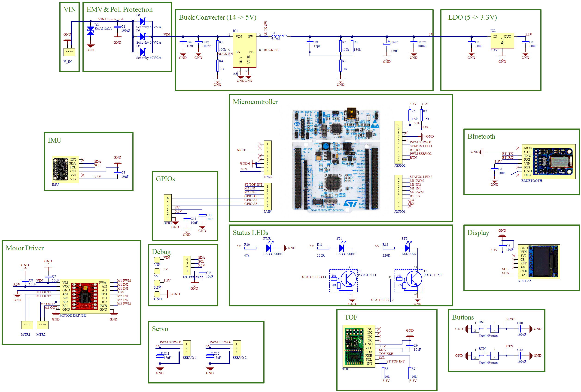Select the 'Display' section title

(x=478, y=233)
